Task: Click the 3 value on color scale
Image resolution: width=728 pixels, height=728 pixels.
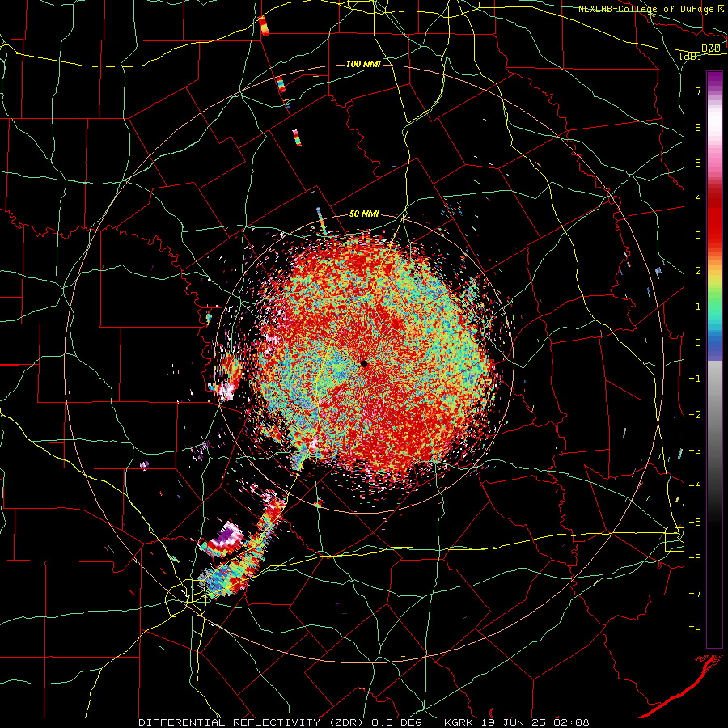Action: [x=698, y=235]
